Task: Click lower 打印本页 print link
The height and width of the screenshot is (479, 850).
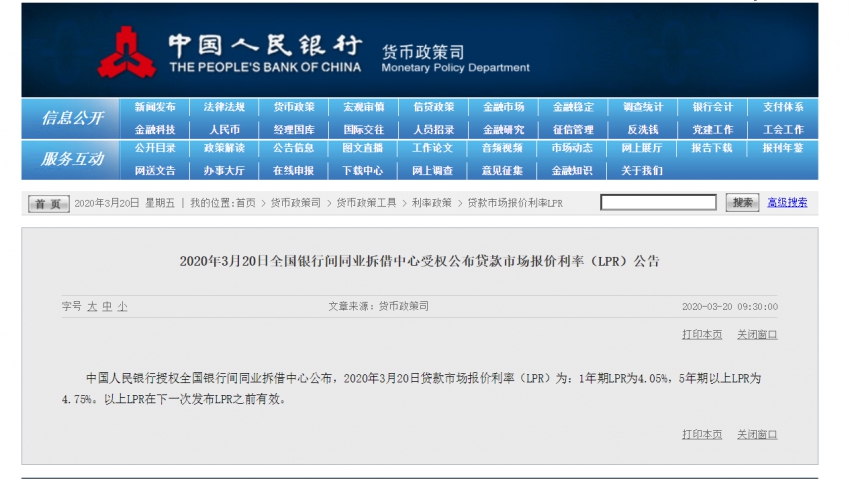Action: pos(702,435)
